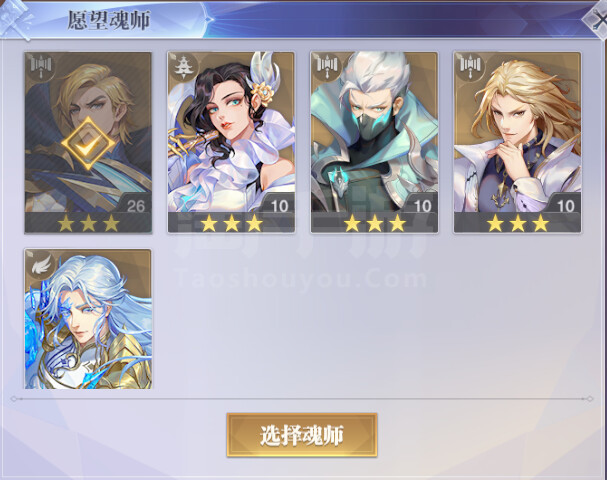Click the hammer emblem beside the title
The image size is (607, 480).
click(15, 19)
